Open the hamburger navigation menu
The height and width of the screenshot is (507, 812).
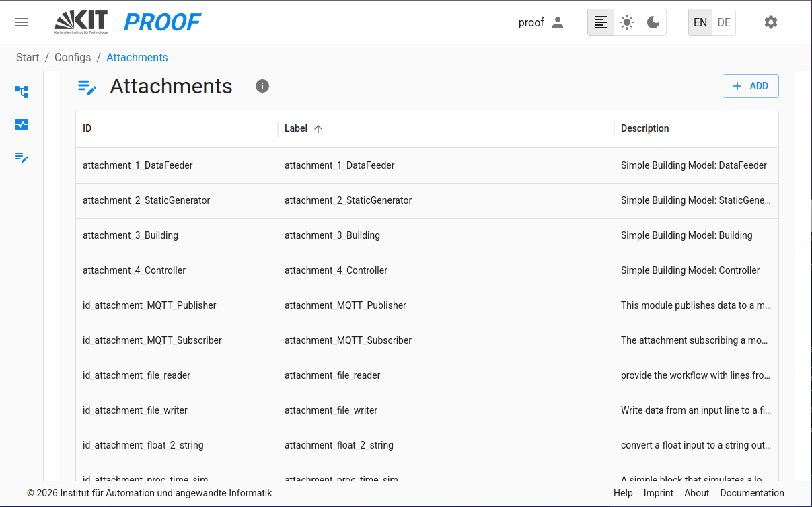pyautogui.click(x=22, y=22)
